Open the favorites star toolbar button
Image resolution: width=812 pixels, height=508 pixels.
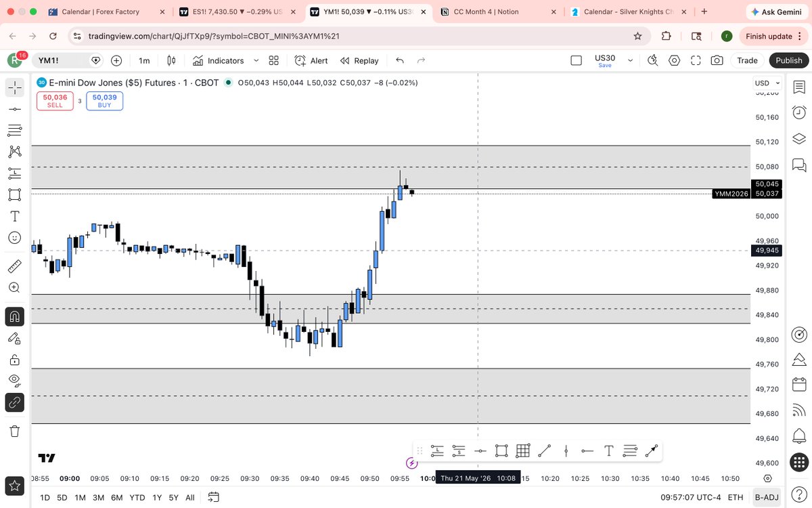click(14, 485)
